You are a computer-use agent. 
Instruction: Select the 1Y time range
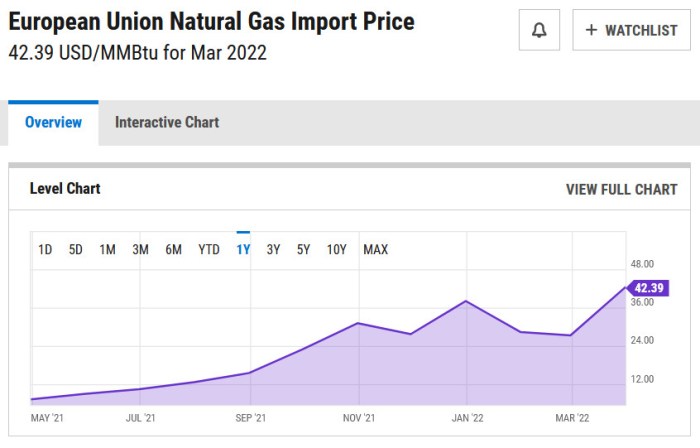click(243, 249)
